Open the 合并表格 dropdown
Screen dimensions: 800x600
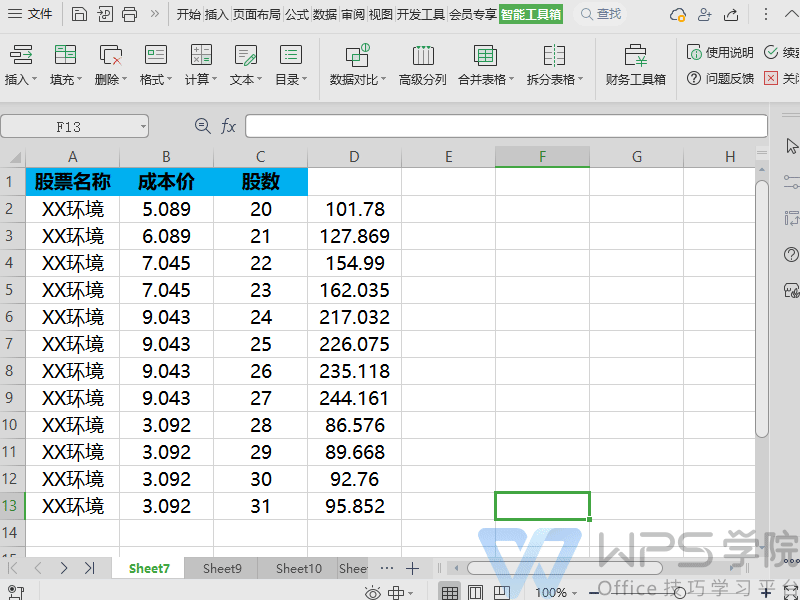pyautogui.click(x=486, y=65)
